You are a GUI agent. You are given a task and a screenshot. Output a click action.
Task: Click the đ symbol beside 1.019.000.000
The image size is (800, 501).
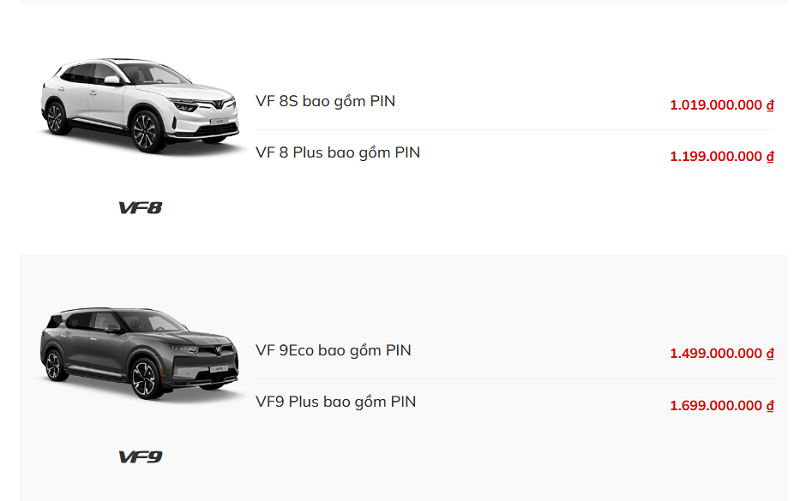point(770,104)
